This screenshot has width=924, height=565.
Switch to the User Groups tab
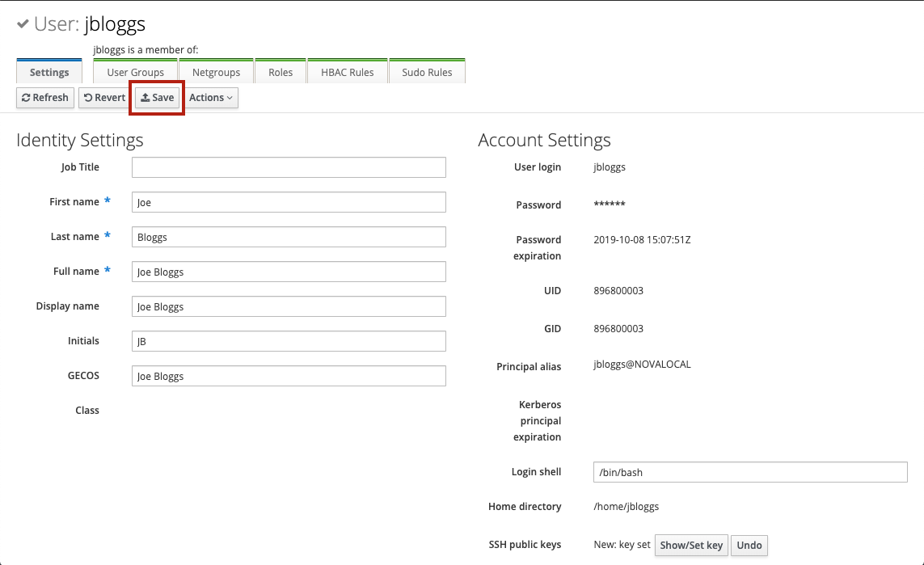135,71
